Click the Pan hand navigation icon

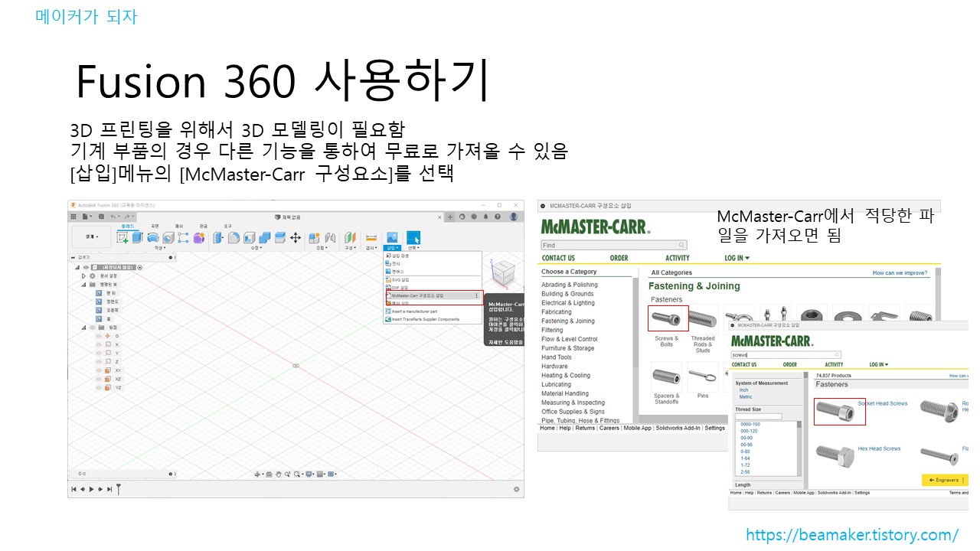point(279,474)
